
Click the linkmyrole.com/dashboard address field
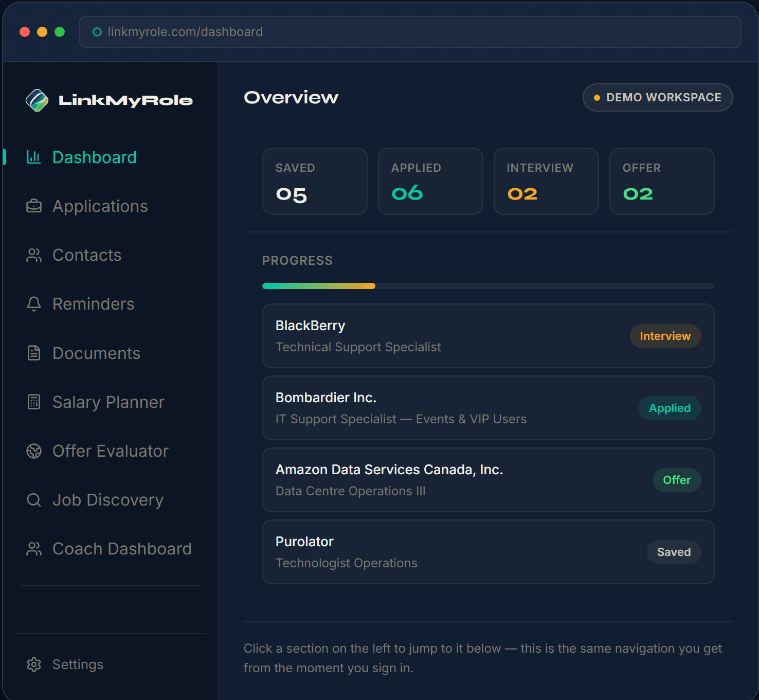click(x=410, y=32)
